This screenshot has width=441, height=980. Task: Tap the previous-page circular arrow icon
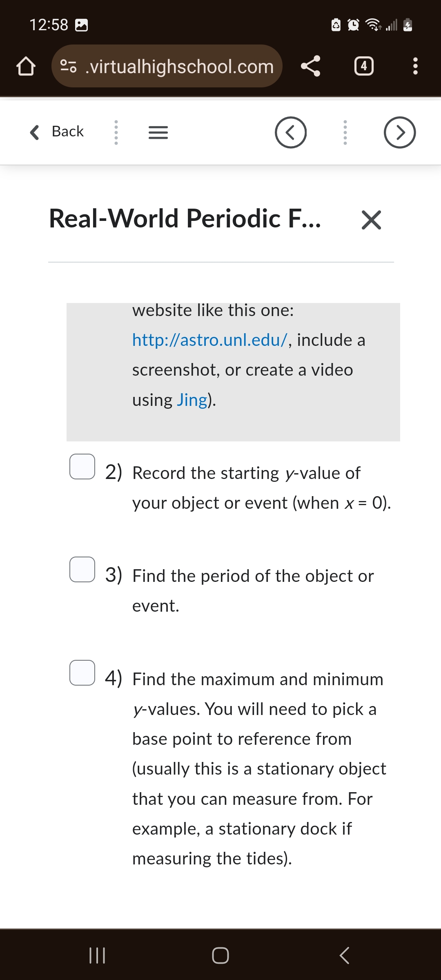point(290,132)
